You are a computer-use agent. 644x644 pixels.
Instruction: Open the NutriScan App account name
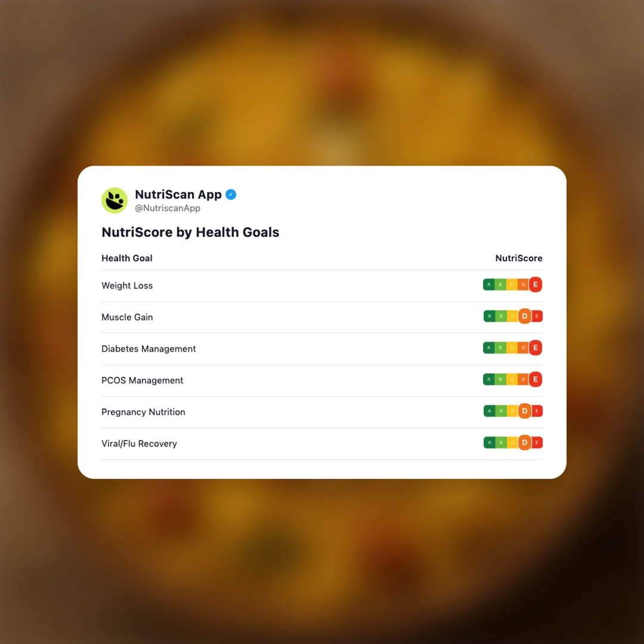click(178, 194)
